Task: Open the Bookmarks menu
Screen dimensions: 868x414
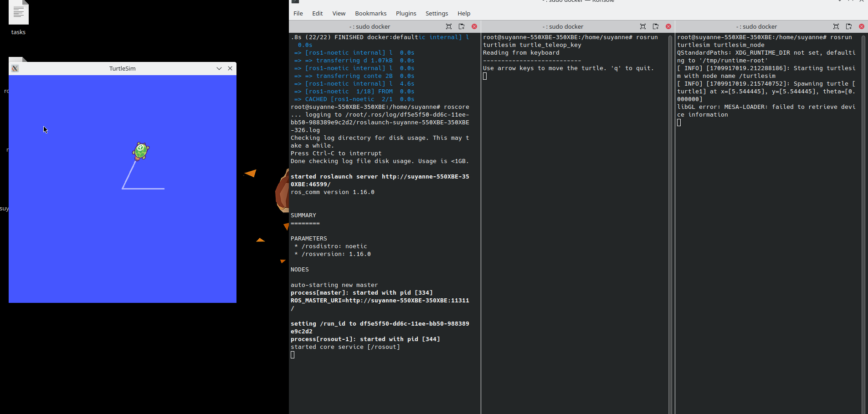Action: (370, 13)
